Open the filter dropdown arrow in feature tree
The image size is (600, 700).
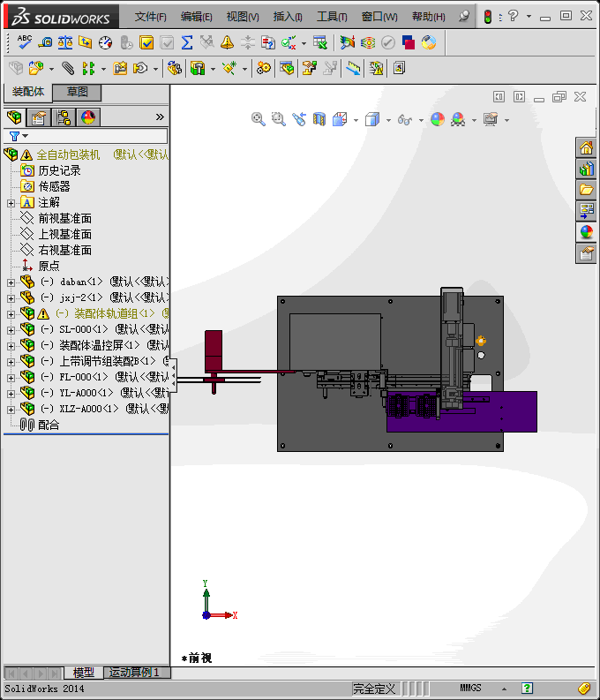26,136
